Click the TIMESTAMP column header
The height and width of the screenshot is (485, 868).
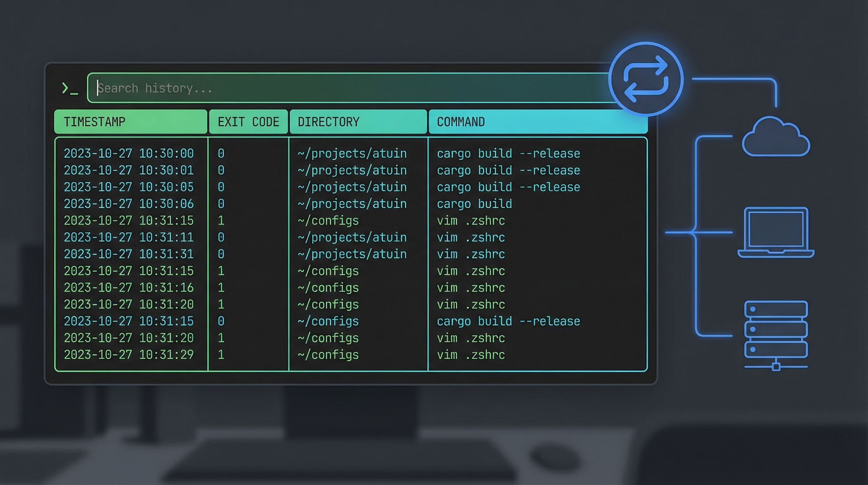click(x=130, y=122)
